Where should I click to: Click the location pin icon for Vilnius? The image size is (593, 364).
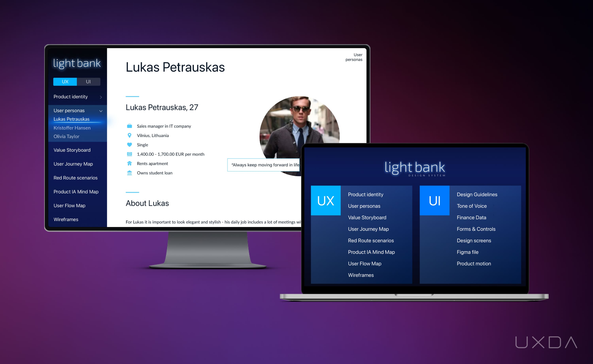click(128, 135)
